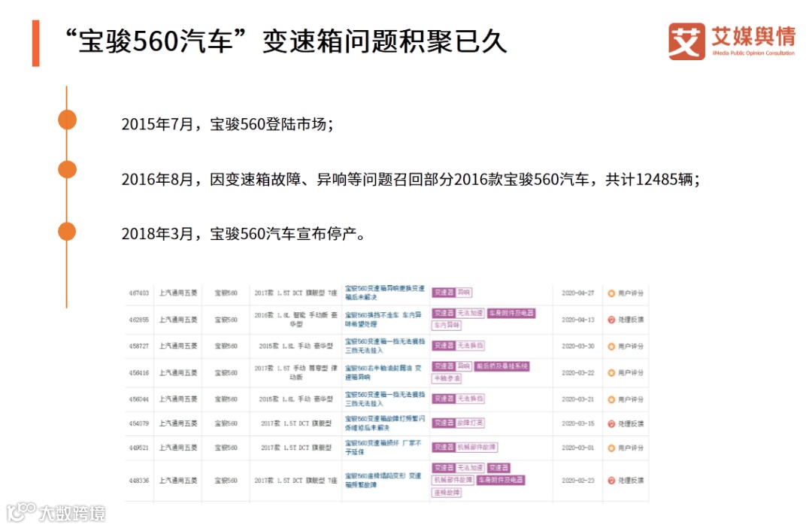Click complaint ID 454079

tap(139, 424)
